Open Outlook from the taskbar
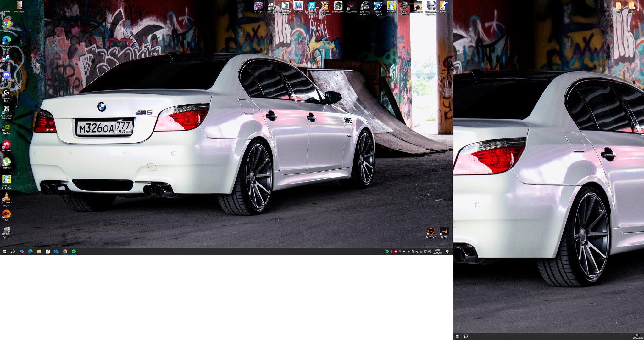This screenshot has width=644, height=340. 56,252
